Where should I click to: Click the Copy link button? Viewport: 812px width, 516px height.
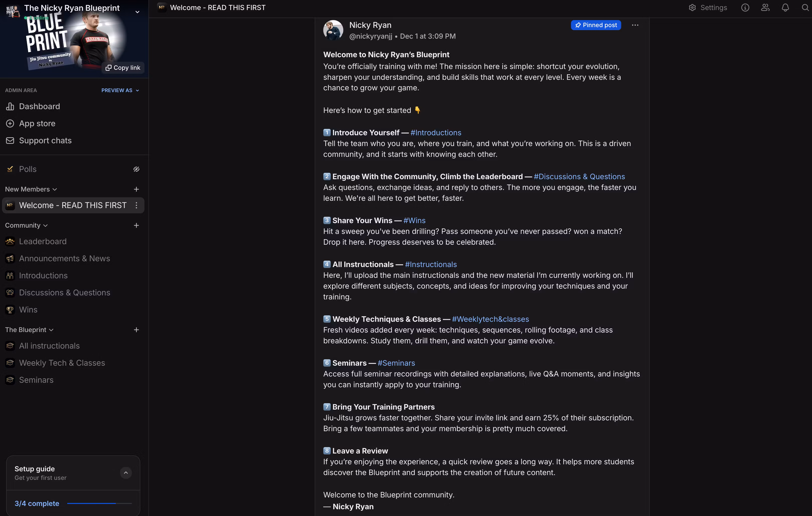tap(123, 68)
